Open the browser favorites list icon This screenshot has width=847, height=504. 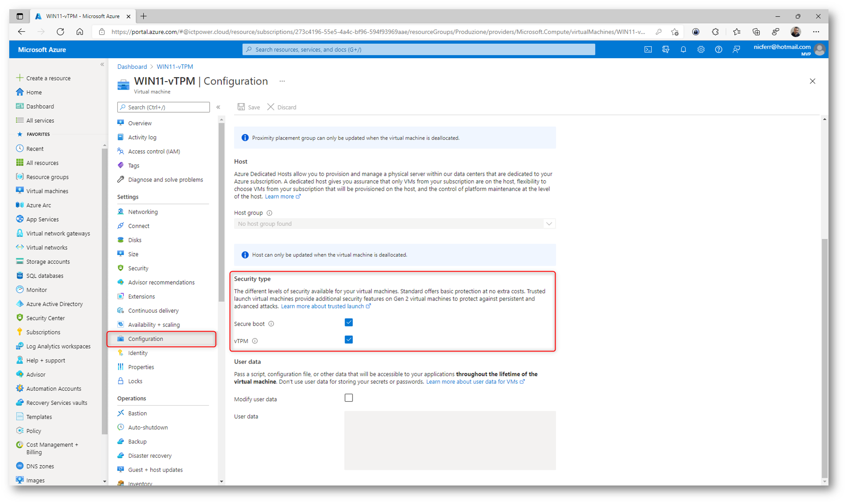736,32
